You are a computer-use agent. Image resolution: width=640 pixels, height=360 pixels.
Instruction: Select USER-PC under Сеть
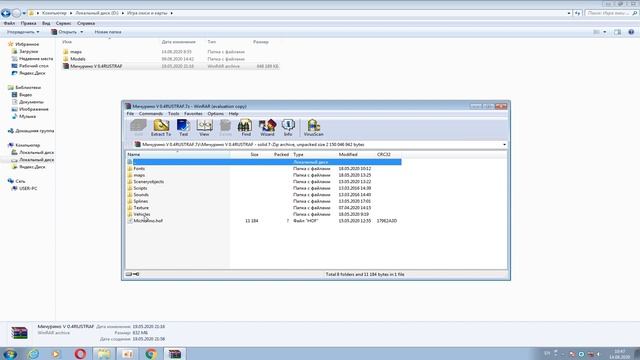28,189
